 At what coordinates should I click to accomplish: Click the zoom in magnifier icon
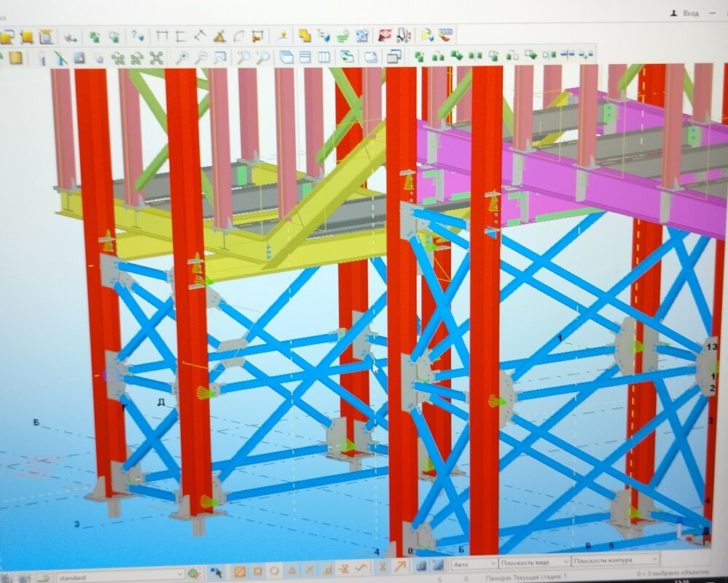(x=182, y=57)
